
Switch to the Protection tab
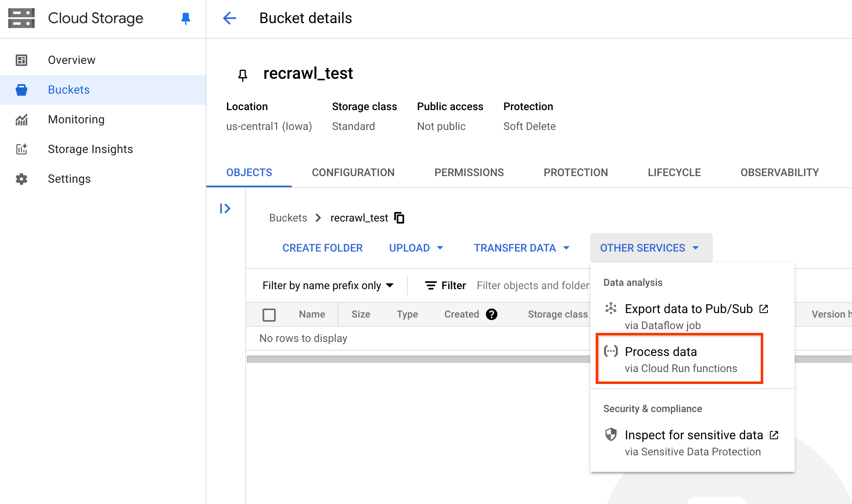coord(576,172)
